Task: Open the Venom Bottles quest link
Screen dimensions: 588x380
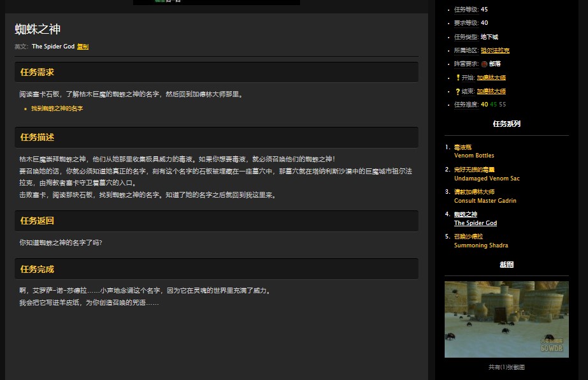Action: [474, 155]
